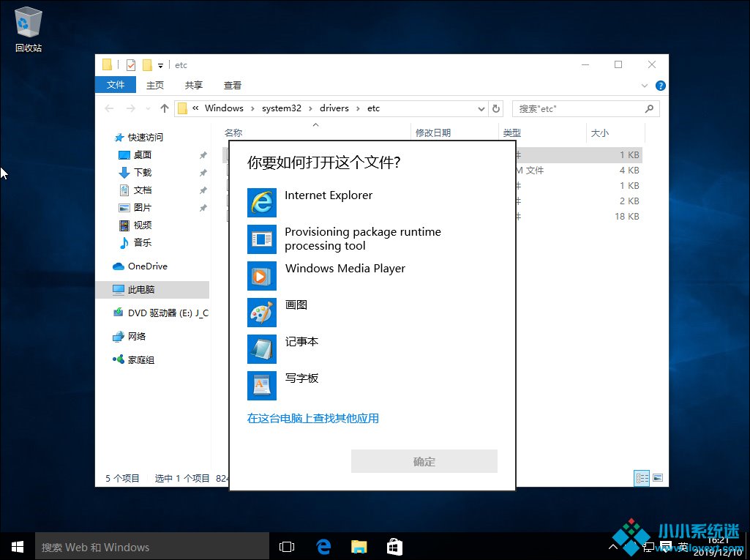Switch to the 主页 ribbon tab
The width and height of the screenshot is (750, 560).
155,85
